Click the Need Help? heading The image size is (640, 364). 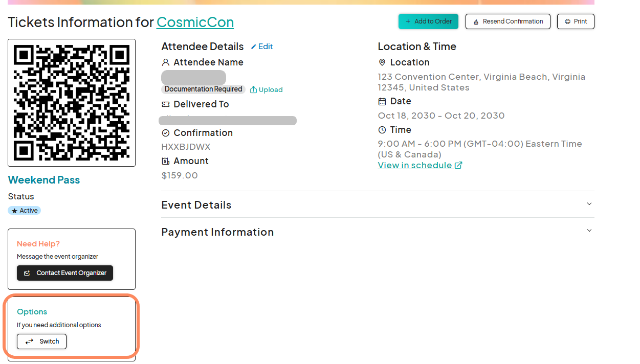(x=38, y=244)
